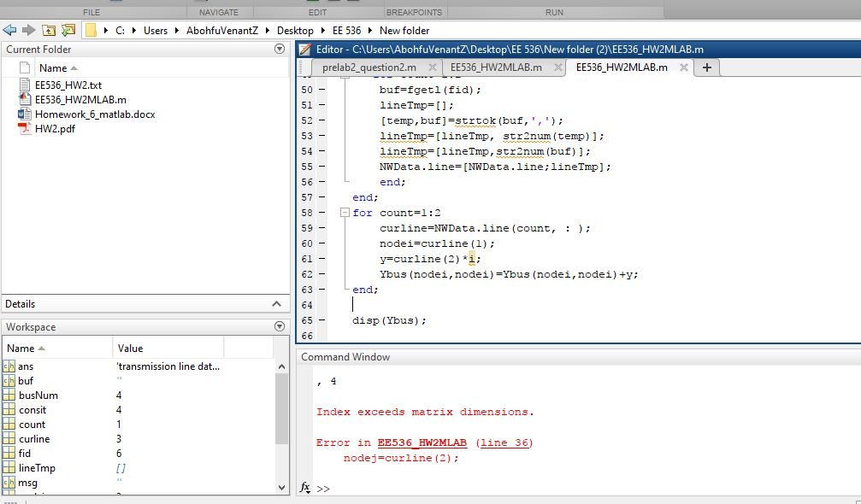This screenshot has height=504, width=861.
Task: Go up one folder level
Action: tap(48, 30)
